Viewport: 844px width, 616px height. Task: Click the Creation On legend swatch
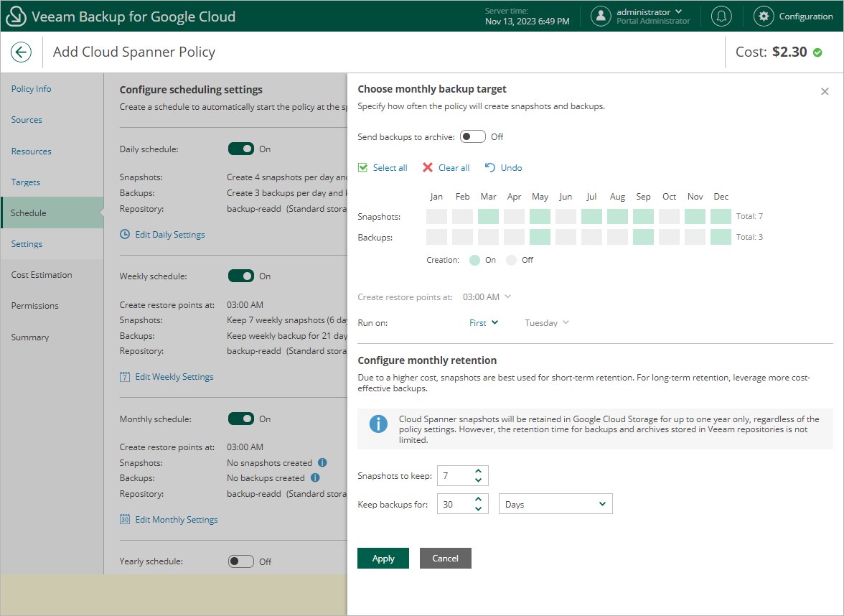(x=474, y=260)
